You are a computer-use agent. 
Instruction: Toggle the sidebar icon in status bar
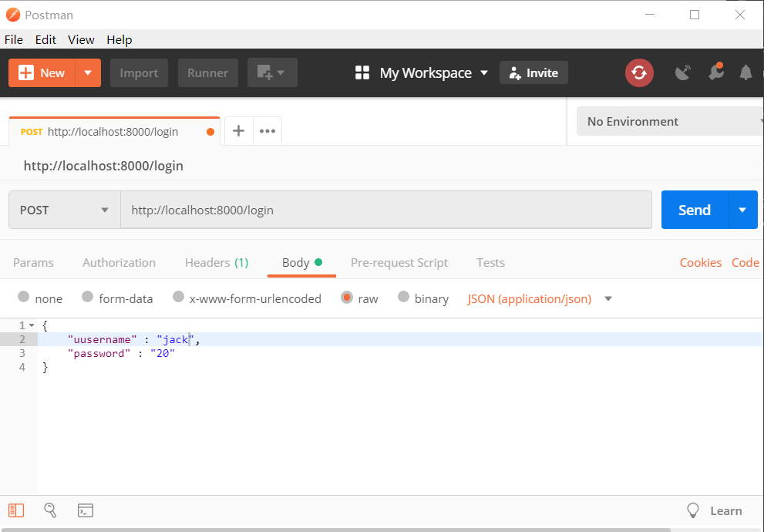[x=16, y=510]
